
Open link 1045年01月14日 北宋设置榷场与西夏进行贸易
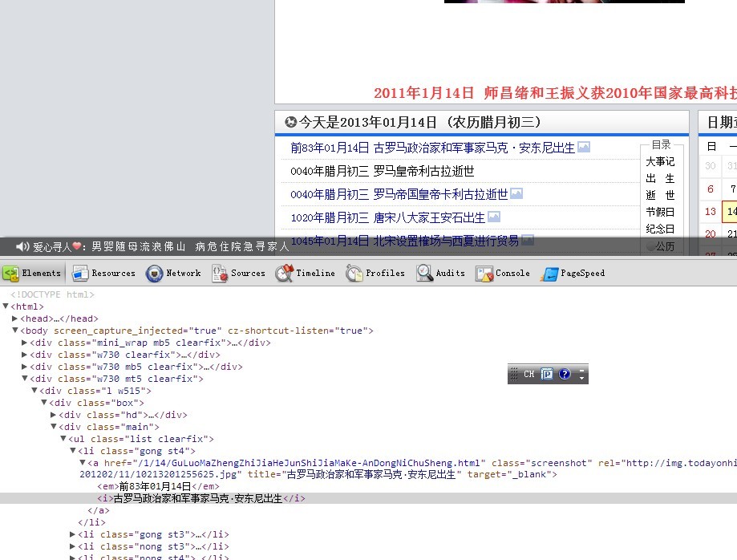tap(405, 240)
